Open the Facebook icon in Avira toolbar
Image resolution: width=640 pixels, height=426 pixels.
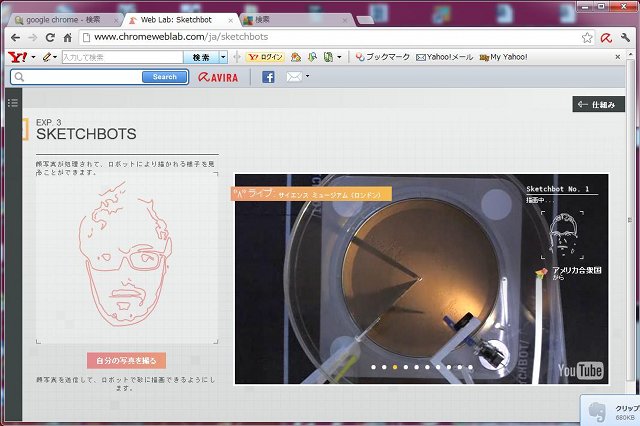268,77
